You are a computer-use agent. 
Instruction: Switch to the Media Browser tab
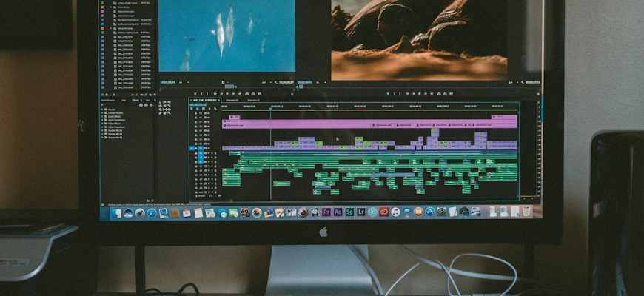pyautogui.click(x=107, y=100)
